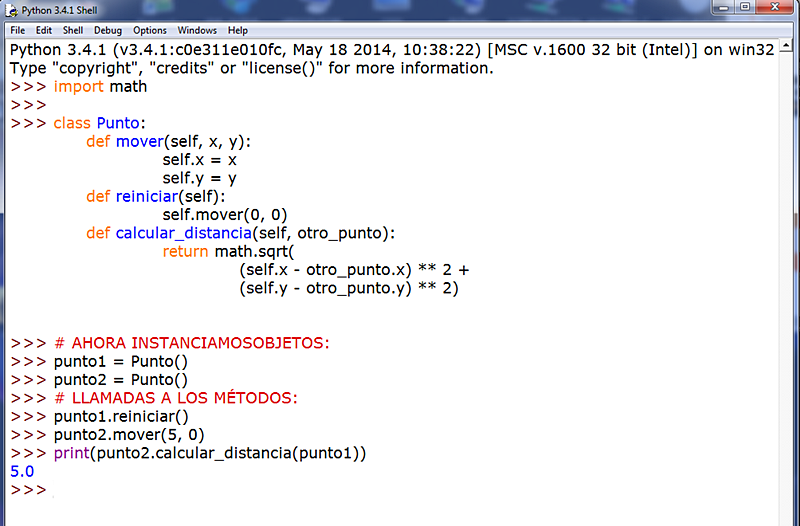Screen dimensions: 800x526
Task: Close the Python 3.4.1 Shell window
Action: (x=774, y=7)
